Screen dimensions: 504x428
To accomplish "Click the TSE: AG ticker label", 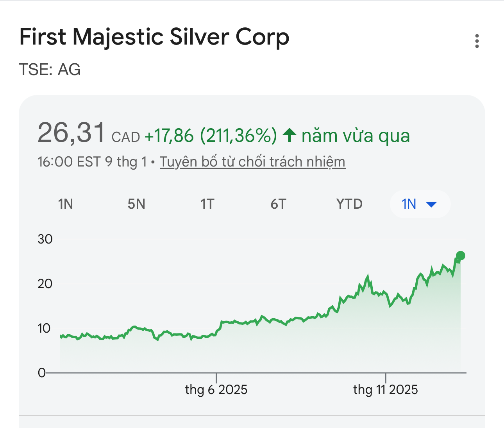I will (x=50, y=70).
